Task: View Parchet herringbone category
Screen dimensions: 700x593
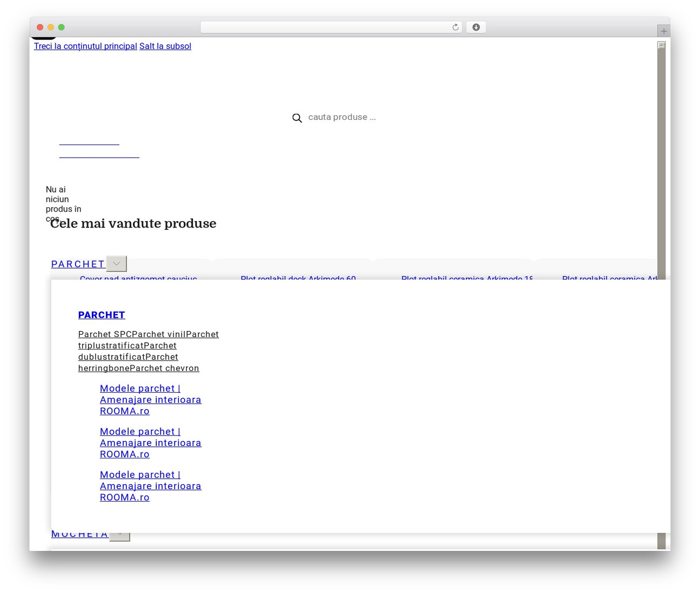Action: point(127,363)
